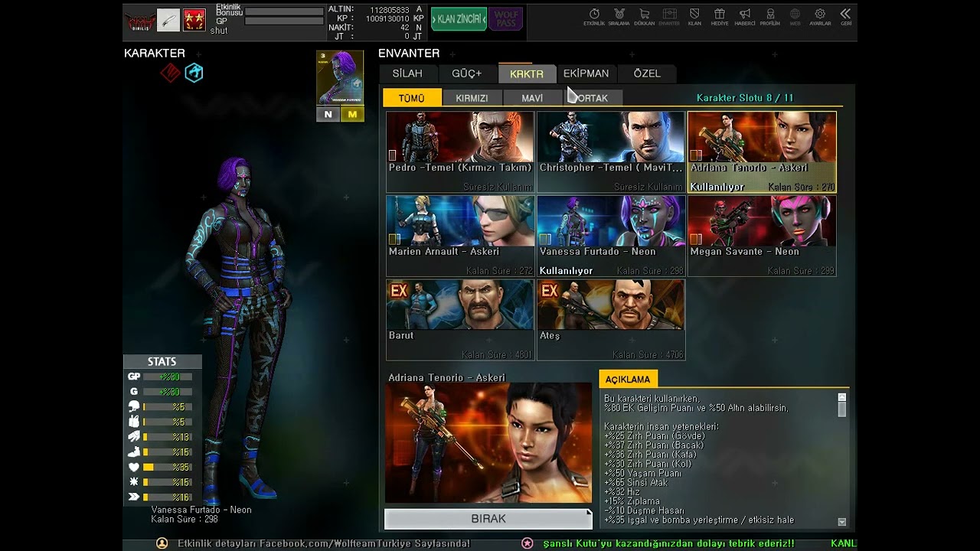This screenshot has height=551, width=980.
Task: Open the Ayarlar settings gear icon
Action: [x=820, y=17]
